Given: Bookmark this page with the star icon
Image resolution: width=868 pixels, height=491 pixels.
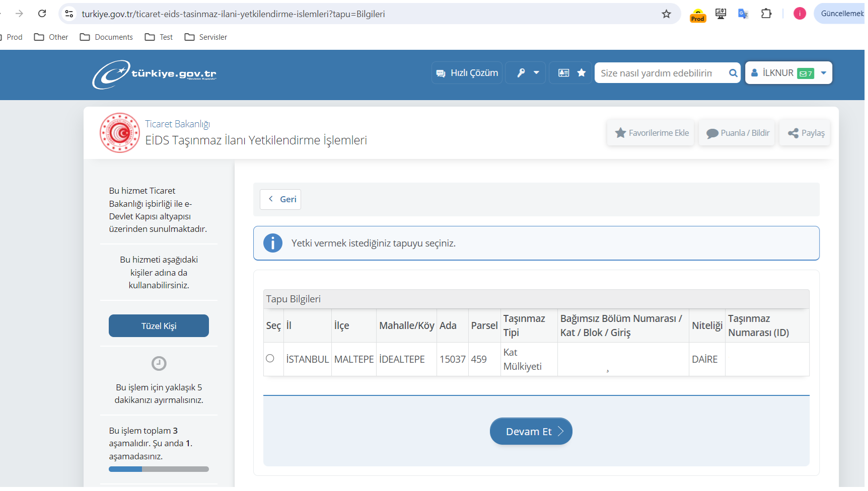Looking at the screenshot, I should click(x=666, y=14).
